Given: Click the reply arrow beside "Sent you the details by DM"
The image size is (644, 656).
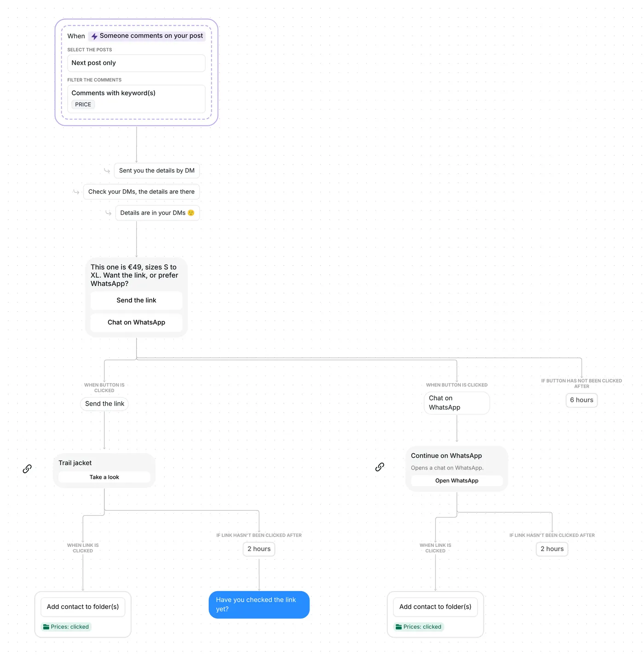Looking at the screenshot, I should 107,171.
